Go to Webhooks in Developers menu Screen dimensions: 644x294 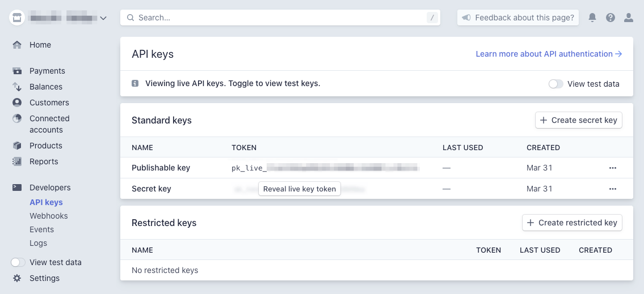point(49,216)
